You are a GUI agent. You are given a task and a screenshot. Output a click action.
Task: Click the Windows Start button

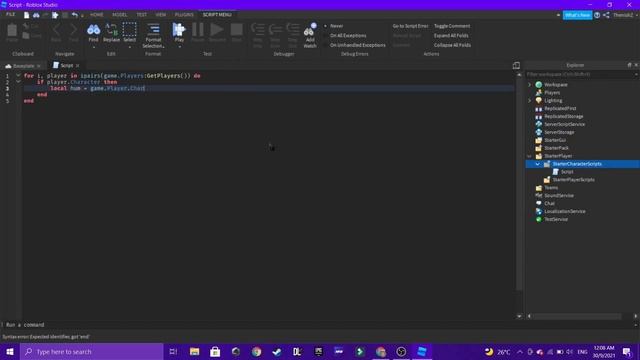tap(10, 351)
